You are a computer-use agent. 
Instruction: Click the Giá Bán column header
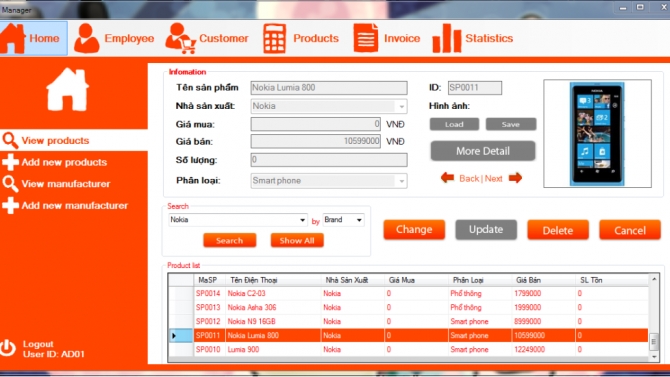click(543, 280)
